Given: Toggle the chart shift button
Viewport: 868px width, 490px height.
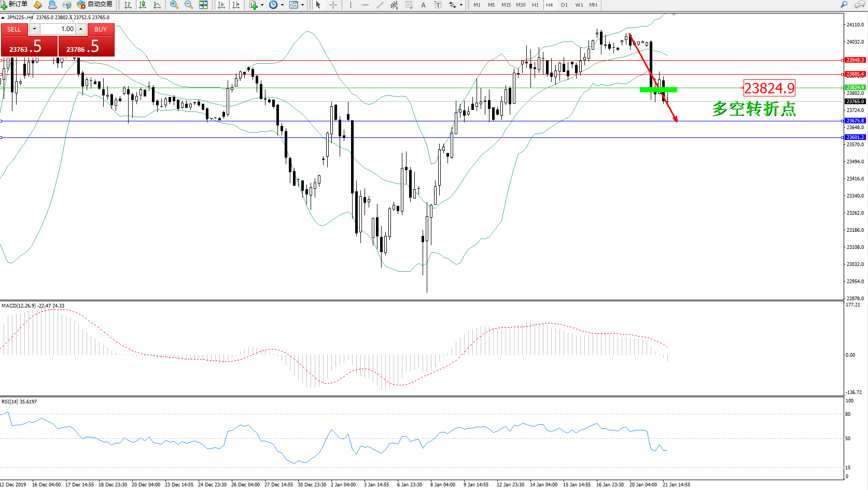Looking at the screenshot, I should (x=236, y=5).
